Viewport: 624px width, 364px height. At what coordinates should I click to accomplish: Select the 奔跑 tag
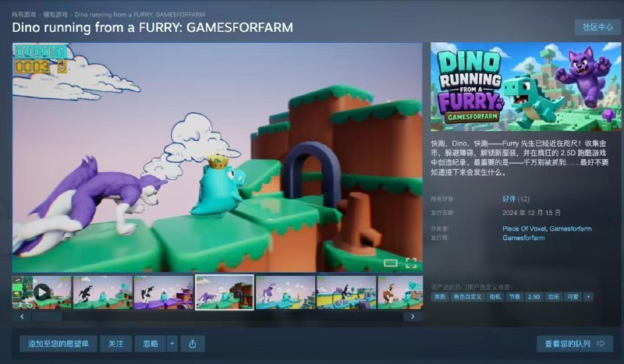[440, 297]
